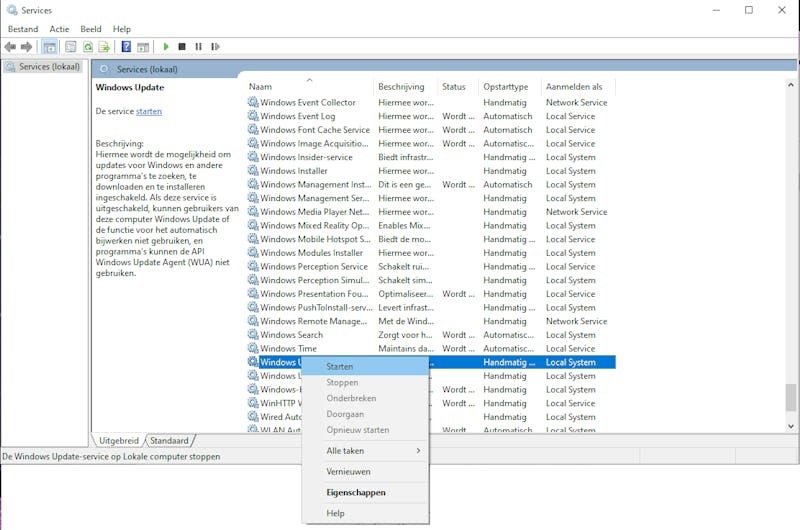800x530 pixels.
Task: Click the scrollbar down arrow in services list
Action: 790,426
